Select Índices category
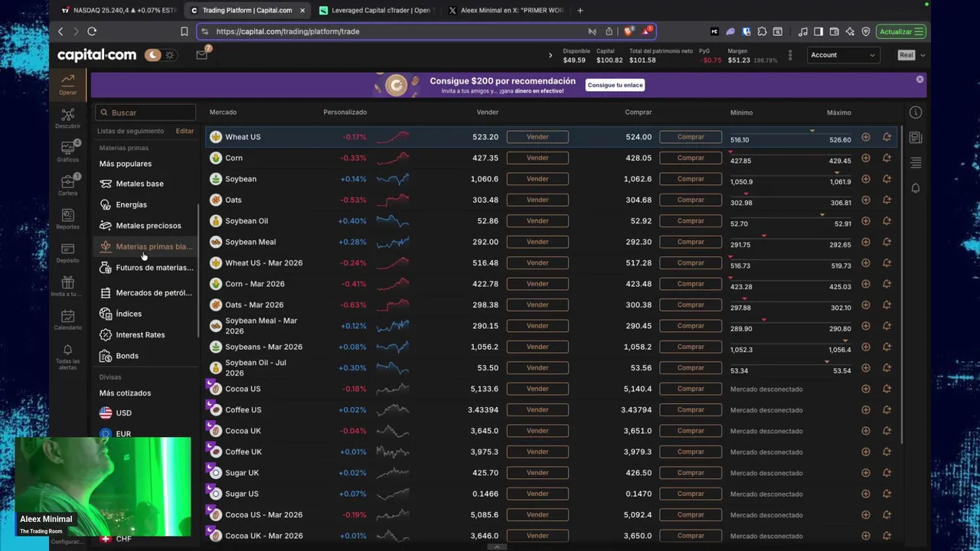 tap(129, 314)
